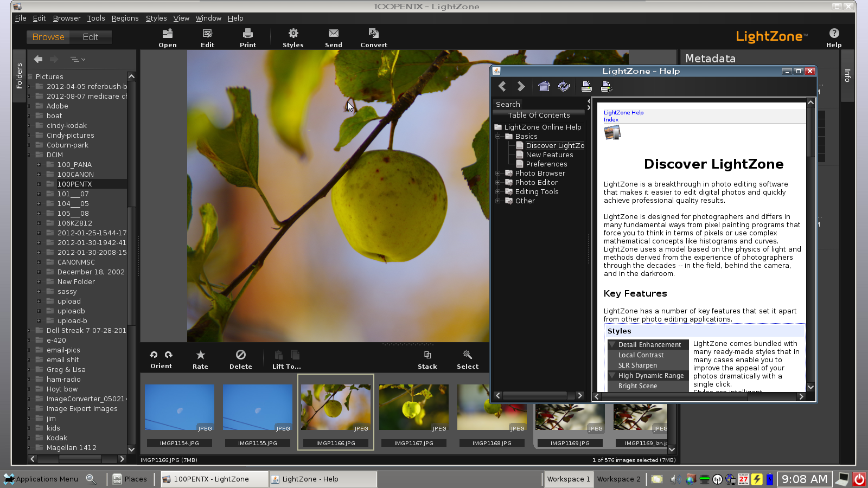Click the Select icon
This screenshot has width=868, height=488.
click(467, 355)
